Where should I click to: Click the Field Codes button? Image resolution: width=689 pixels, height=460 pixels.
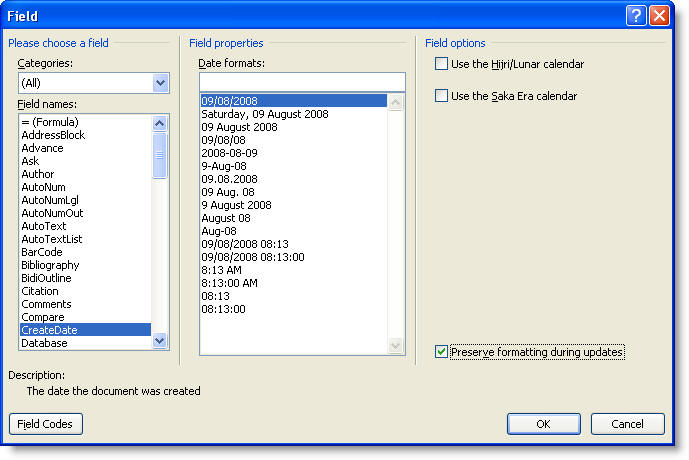point(46,424)
